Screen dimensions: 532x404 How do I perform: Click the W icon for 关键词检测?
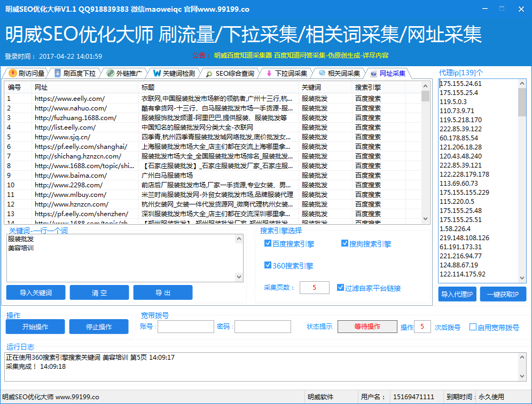157,74
